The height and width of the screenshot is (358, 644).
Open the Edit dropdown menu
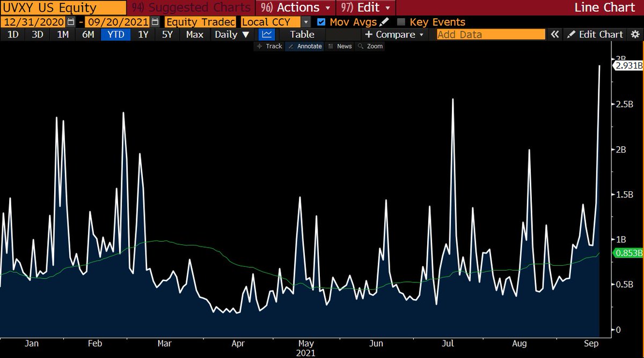point(365,8)
